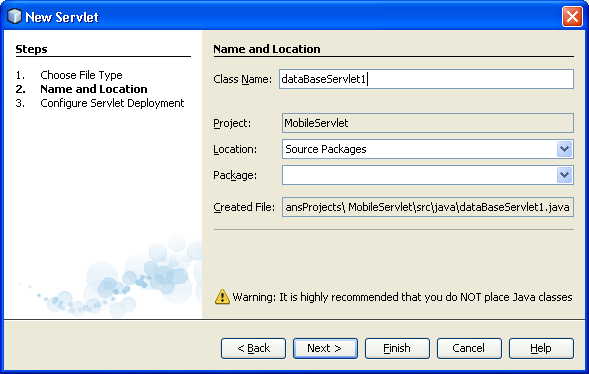Open the Package dropdown arrow
The height and width of the screenshot is (374, 589).
[x=564, y=175]
